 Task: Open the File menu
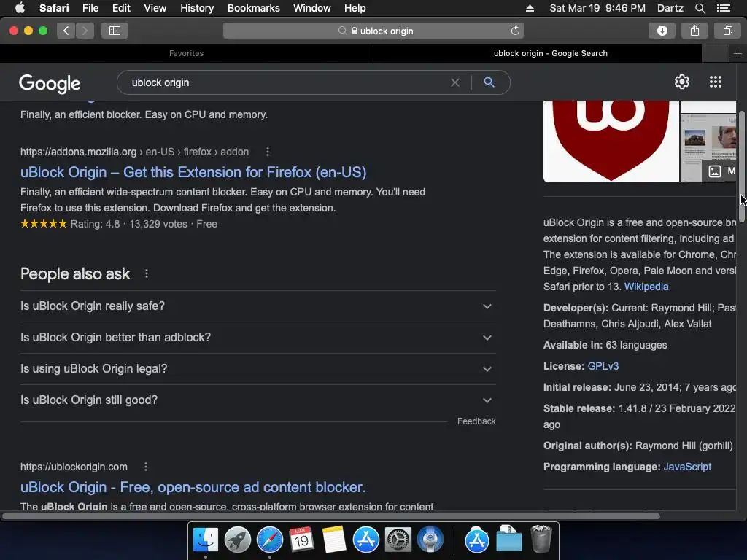[x=90, y=8]
